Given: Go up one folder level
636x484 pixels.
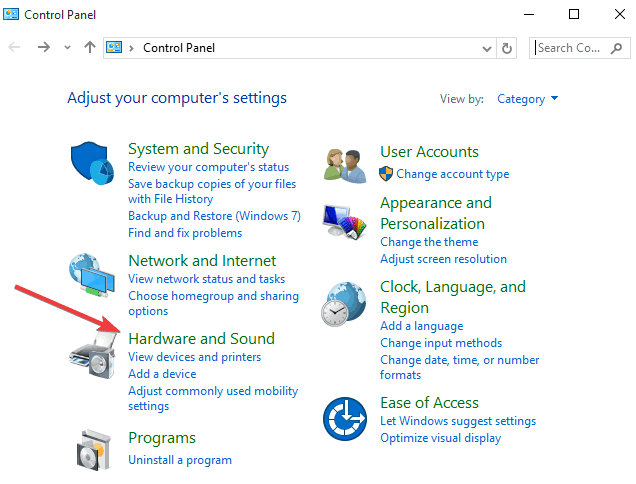Looking at the screenshot, I should click(x=90, y=47).
